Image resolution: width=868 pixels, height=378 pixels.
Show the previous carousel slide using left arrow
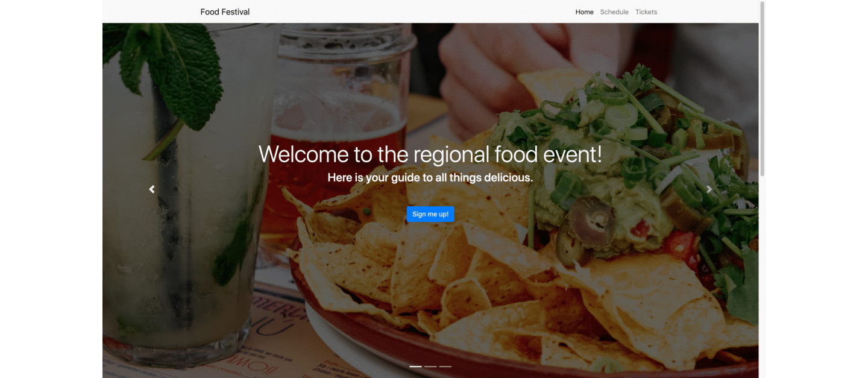152,189
